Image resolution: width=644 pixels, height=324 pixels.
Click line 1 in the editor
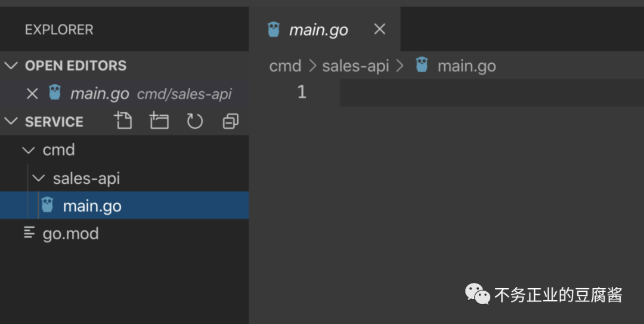pyautogui.click(x=477, y=92)
